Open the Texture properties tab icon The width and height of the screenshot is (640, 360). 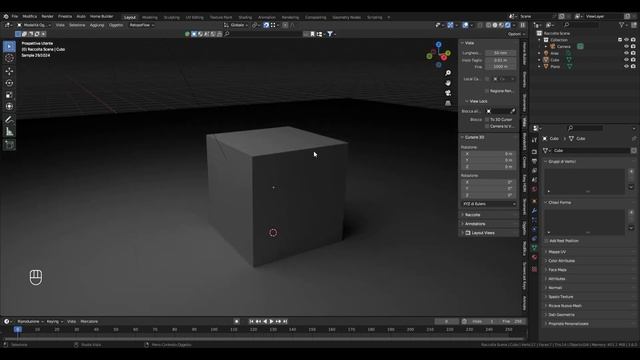click(534, 269)
